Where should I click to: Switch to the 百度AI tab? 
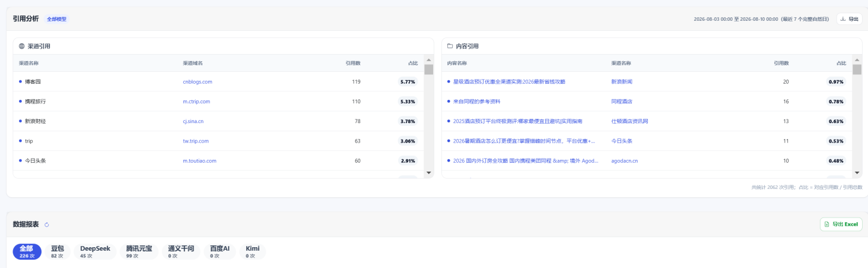220,251
